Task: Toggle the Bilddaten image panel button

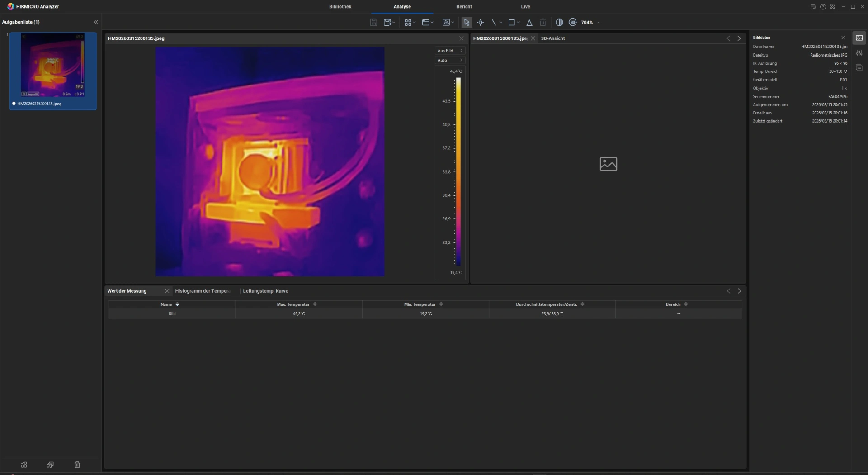Action: [859, 38]
